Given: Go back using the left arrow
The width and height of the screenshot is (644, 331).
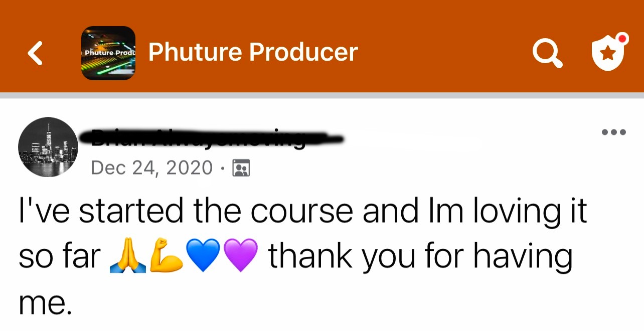Looking at the screenshot, I should pyautogui.click(x=35, y=53).
